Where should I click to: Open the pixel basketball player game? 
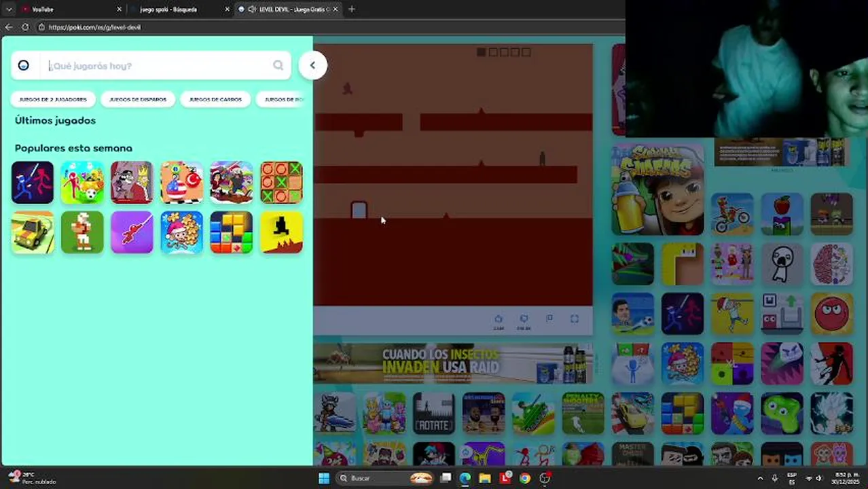pos(82,232)
